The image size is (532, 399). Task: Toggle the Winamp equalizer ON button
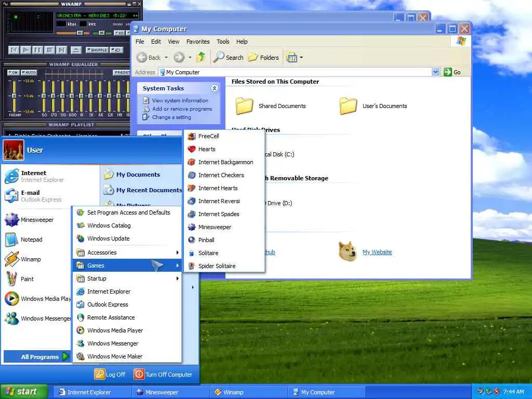click(13, 72)
